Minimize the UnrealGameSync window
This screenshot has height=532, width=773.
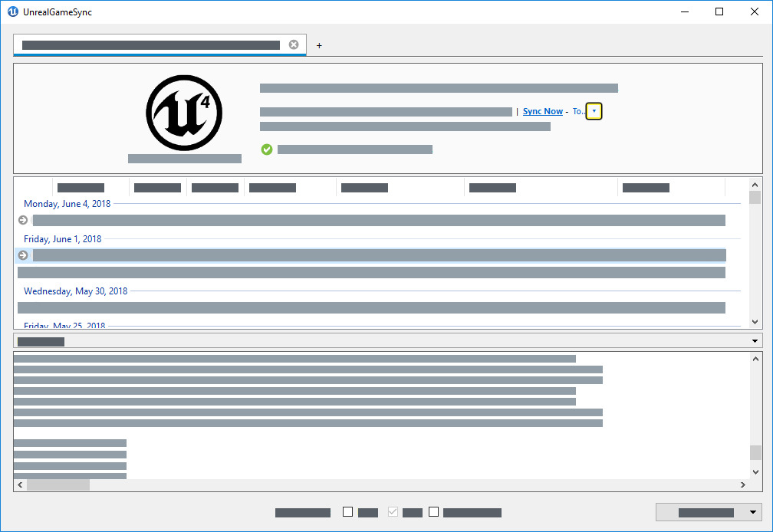(685, 11)
